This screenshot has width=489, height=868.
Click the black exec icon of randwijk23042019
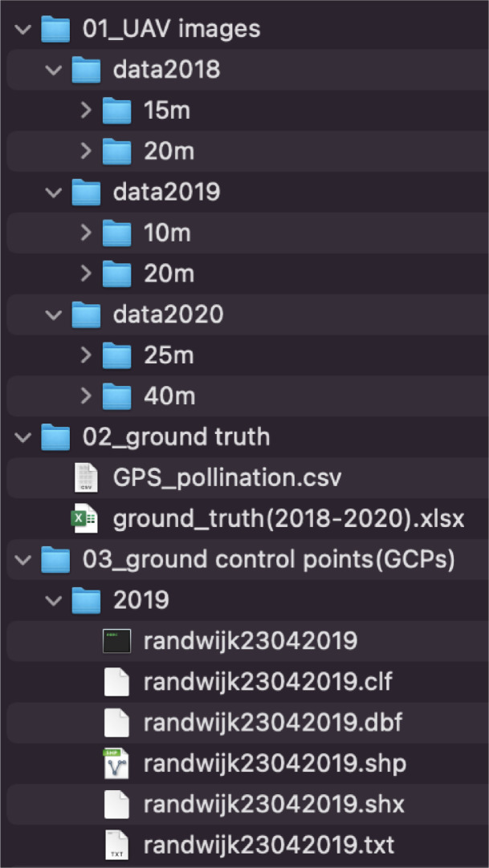(x=117, y=641)
